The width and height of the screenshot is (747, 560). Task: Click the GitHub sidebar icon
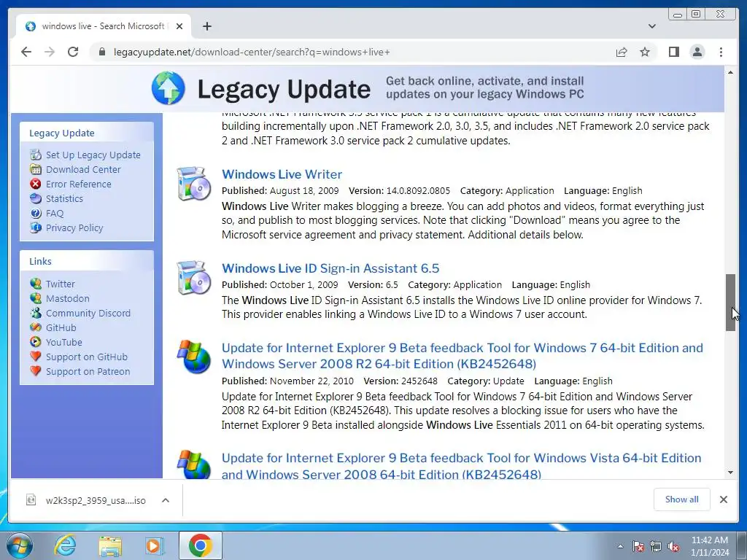pos(36,327)
